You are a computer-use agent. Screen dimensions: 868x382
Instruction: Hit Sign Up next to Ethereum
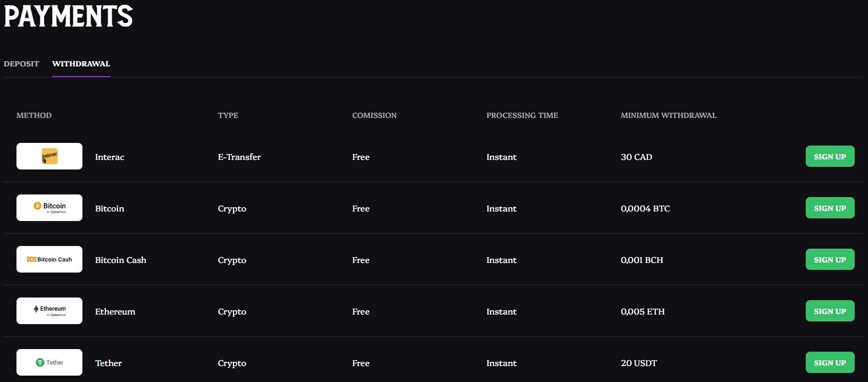[830, 311]
